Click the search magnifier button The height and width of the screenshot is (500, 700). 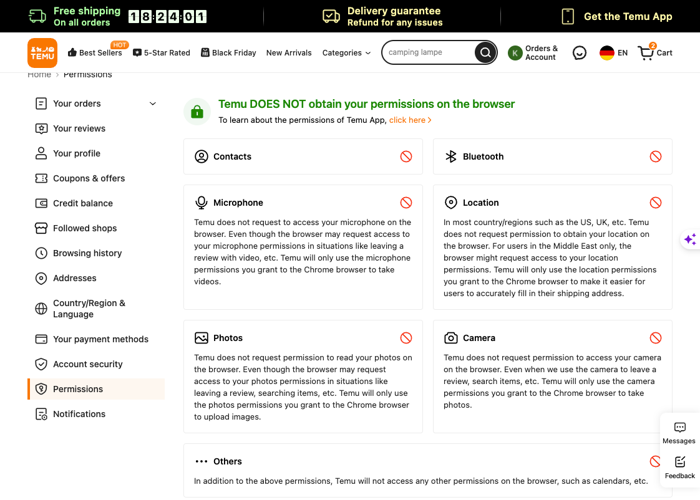pyautogui.click(x=485, y=52)
